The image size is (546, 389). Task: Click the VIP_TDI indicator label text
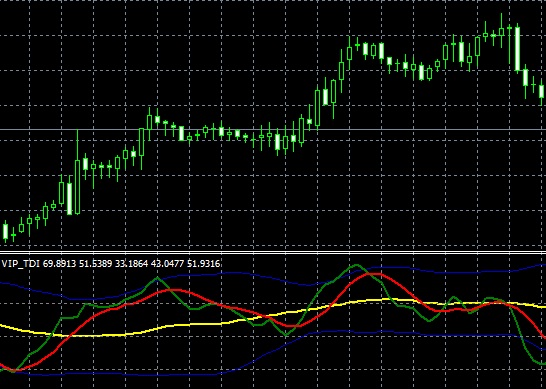point(110,264)
